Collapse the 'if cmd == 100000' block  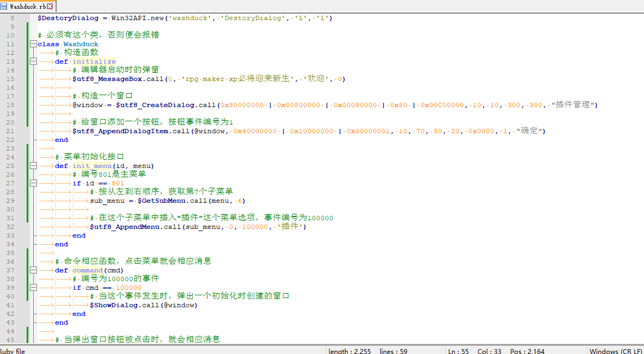point(33,288)
